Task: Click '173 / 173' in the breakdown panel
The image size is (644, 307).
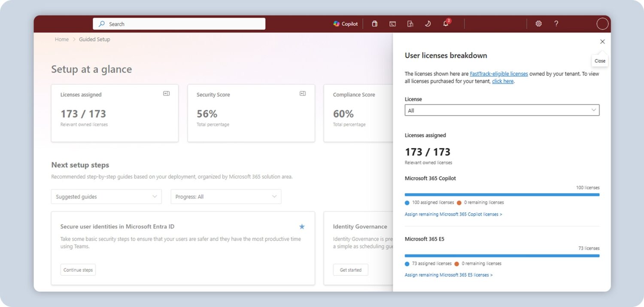Action: 428,152
